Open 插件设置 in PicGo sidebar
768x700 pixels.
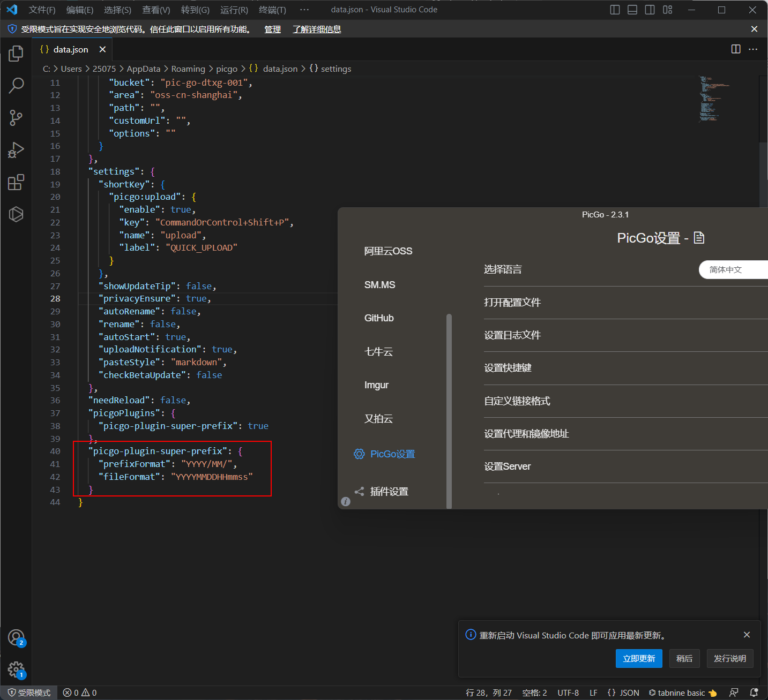point(382,492)
